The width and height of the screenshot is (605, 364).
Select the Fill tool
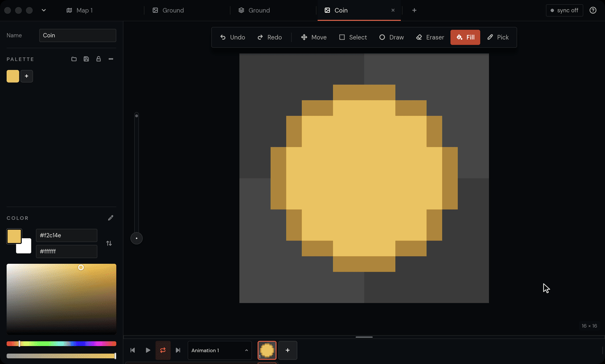[x=465, y=37]
